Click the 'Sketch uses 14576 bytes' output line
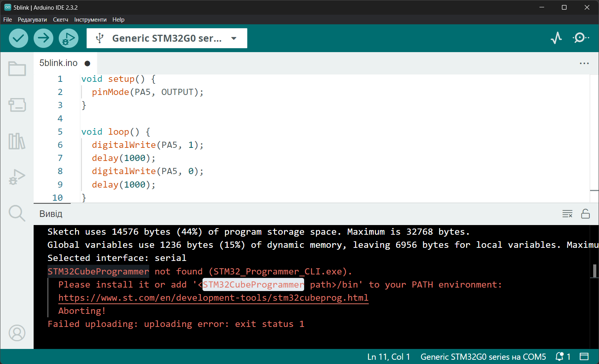Viewport: 599px width, 364px height. (x=259, y=232)
